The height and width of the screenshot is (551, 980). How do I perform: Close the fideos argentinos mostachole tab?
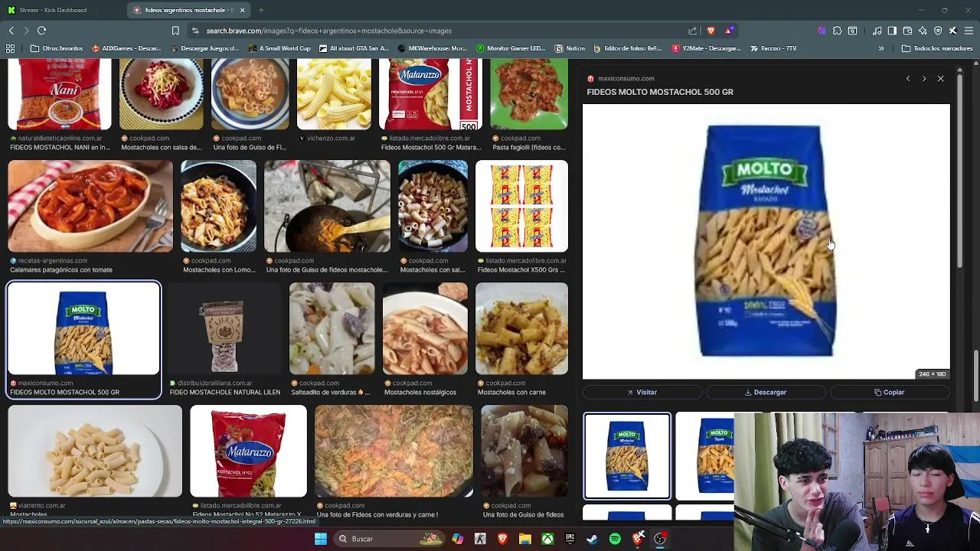pos(242,10)
